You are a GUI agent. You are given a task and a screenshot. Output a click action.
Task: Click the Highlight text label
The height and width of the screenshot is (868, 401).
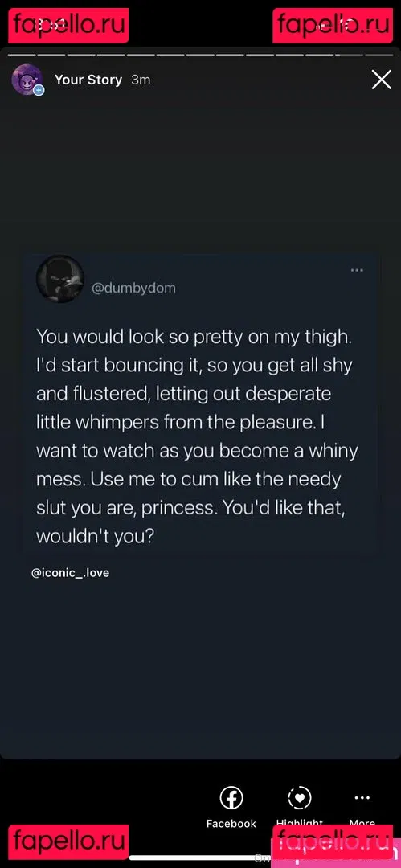[x=300, y=822]
